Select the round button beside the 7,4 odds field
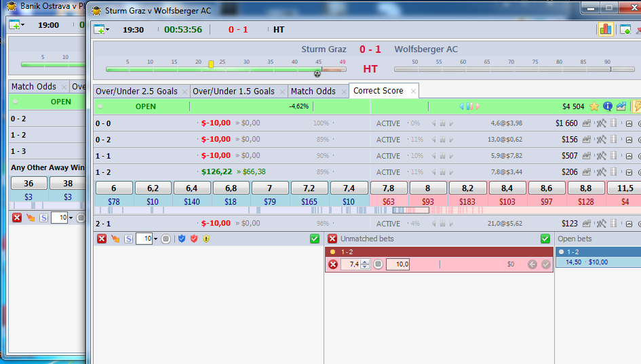This screenshot has width=641, height=364. click(x=378, y=264)
